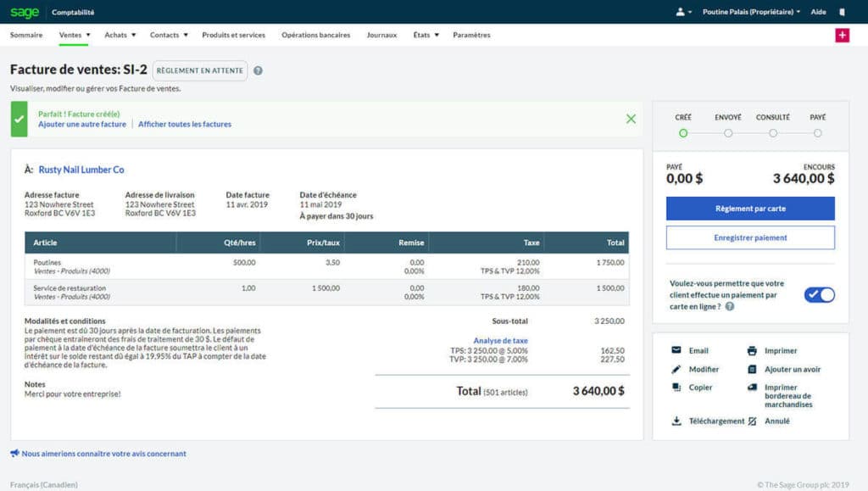This screenshot has width=868, height=491.
Task: Click the Envoyé status step marker
Action: point(728,133)
